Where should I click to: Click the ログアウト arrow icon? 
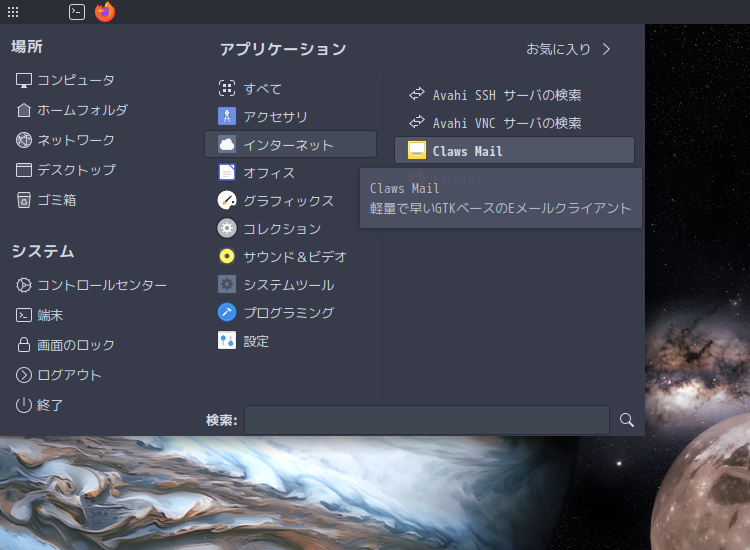point(24,375)
